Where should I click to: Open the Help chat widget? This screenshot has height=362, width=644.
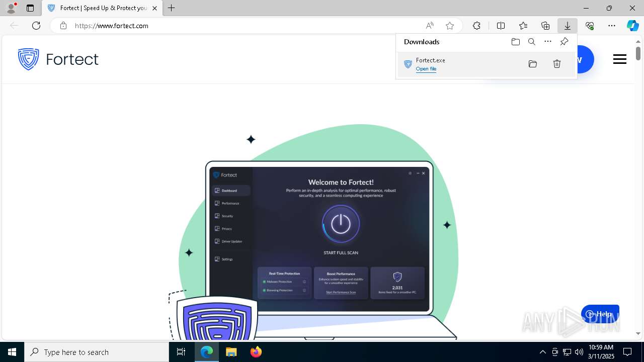600,314
